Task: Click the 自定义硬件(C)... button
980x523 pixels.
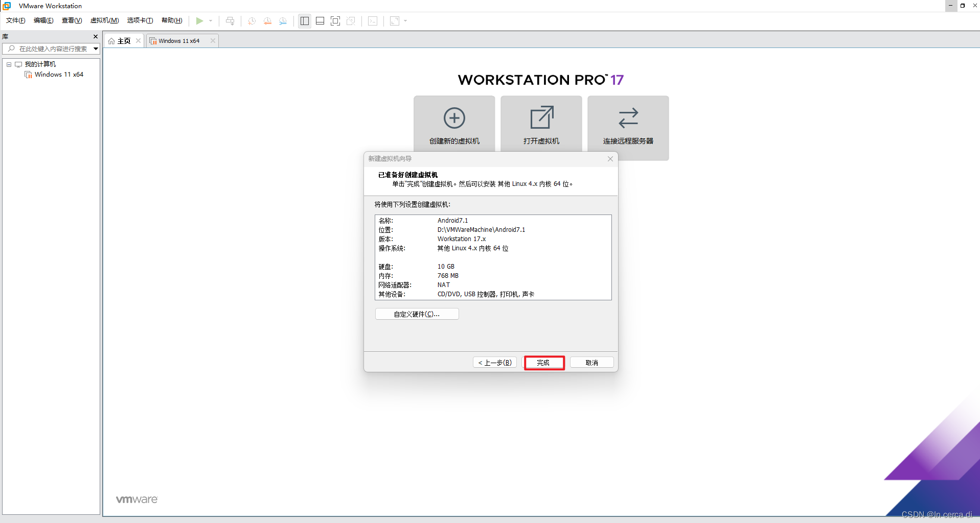Action: point(417,314)
